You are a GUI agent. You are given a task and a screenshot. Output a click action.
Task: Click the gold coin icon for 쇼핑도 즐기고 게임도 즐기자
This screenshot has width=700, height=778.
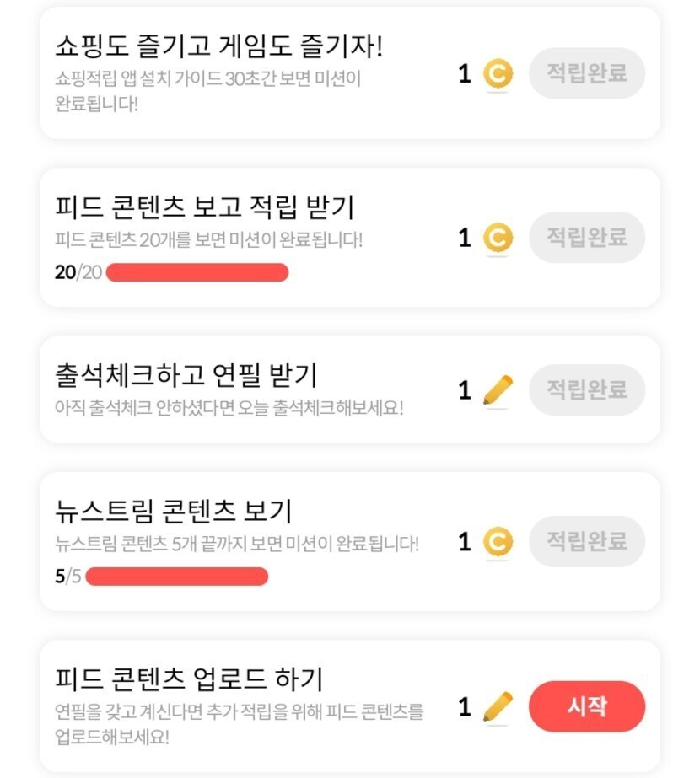[498, 74]
